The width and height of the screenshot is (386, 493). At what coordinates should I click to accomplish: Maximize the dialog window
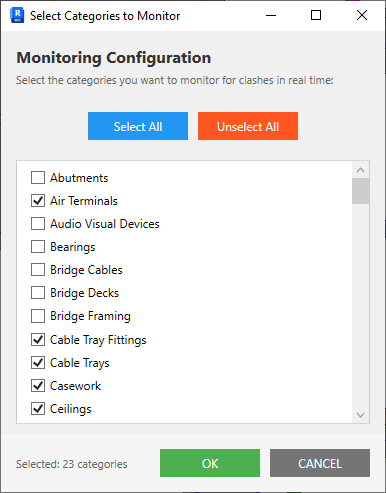click(316, 15)
